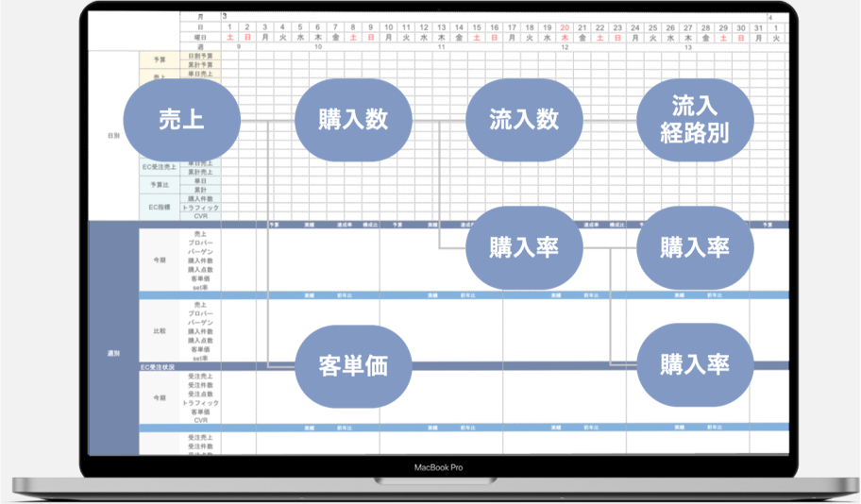Click the EC受注状況 section header
The width and height of the screenshot is (861, 504).
(x=158, y=365)
